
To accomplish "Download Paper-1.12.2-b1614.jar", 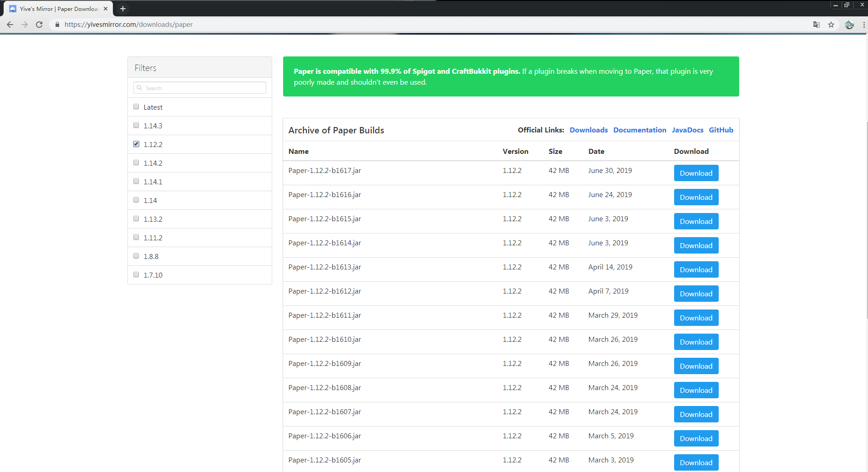I will click(696, 245).
